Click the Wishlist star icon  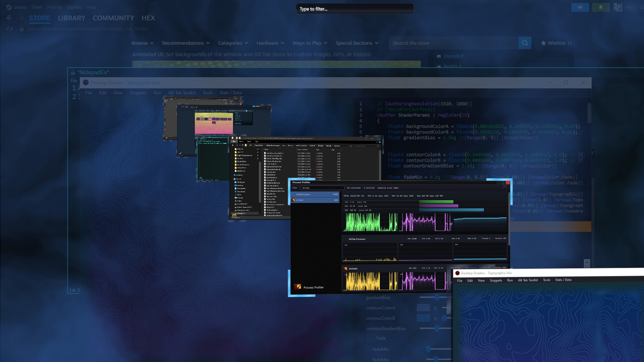point(543,43)
